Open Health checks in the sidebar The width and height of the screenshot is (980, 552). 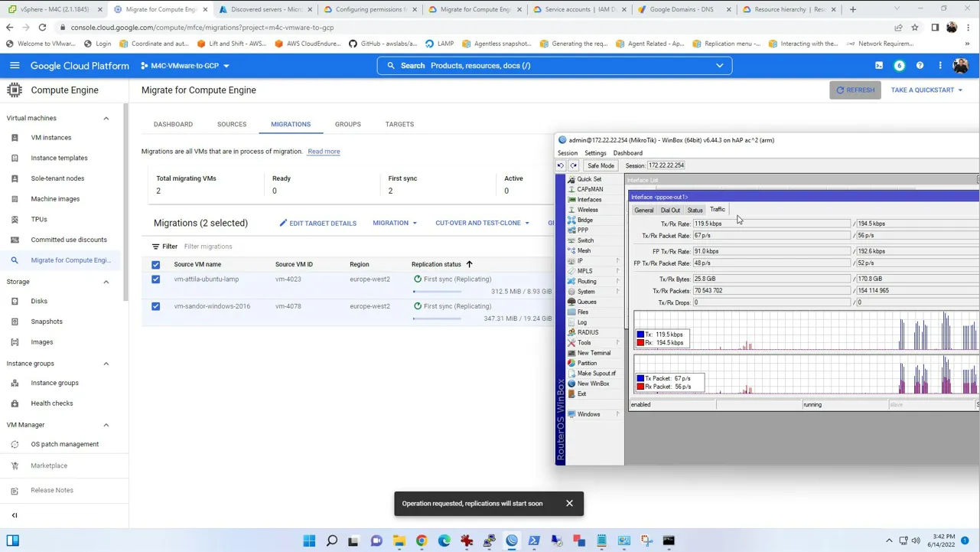(52, 403)
